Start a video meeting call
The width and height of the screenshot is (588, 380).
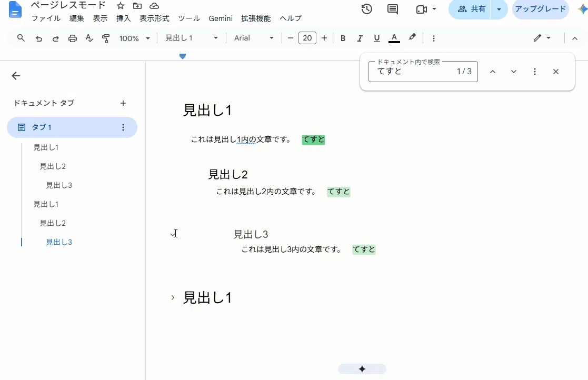(422, 9)
